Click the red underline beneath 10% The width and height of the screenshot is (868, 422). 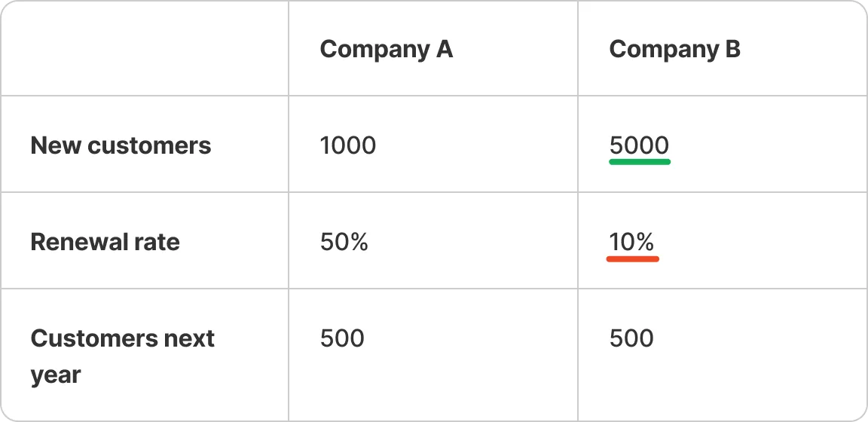click(x=633, y=258)
